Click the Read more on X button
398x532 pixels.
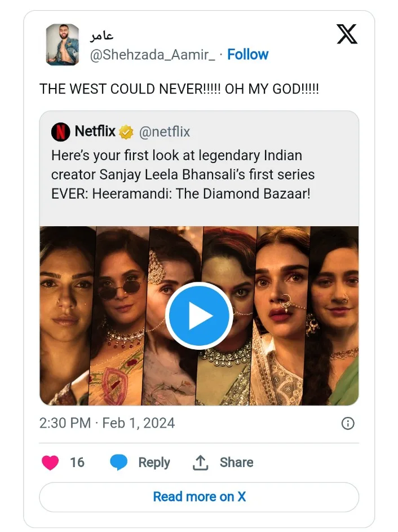tap(199, 497)
